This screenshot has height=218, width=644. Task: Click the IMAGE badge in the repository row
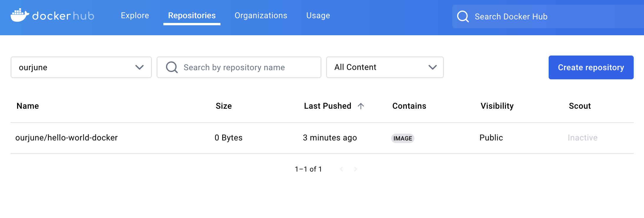(x=403, y=138)
